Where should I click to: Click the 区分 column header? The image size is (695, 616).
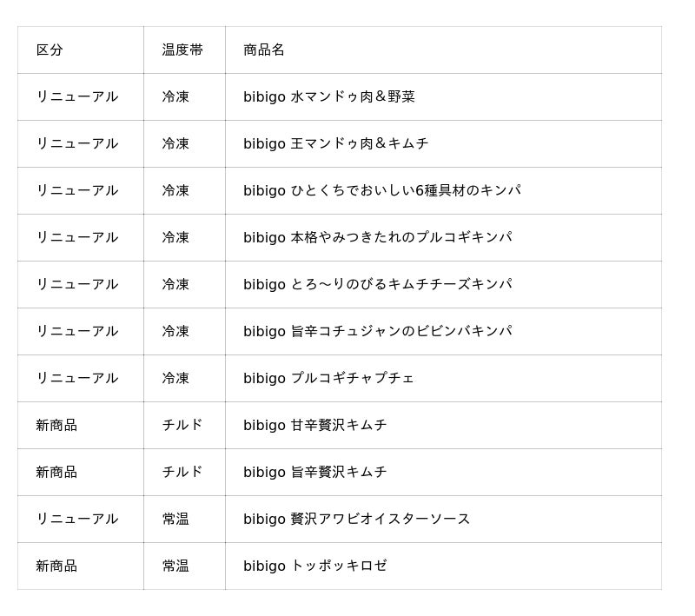(50, 50)
